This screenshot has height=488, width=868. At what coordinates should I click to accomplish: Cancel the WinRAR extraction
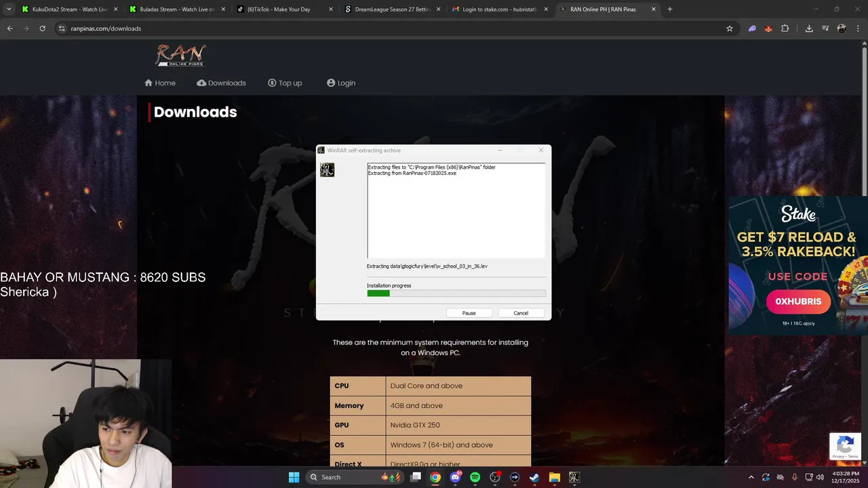tap(521, 313)
